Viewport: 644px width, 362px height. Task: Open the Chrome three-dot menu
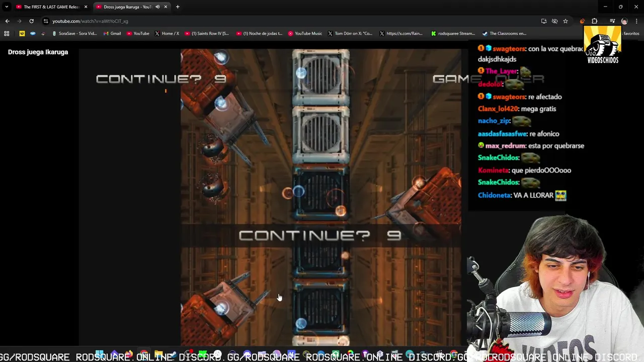coord(636,21)
